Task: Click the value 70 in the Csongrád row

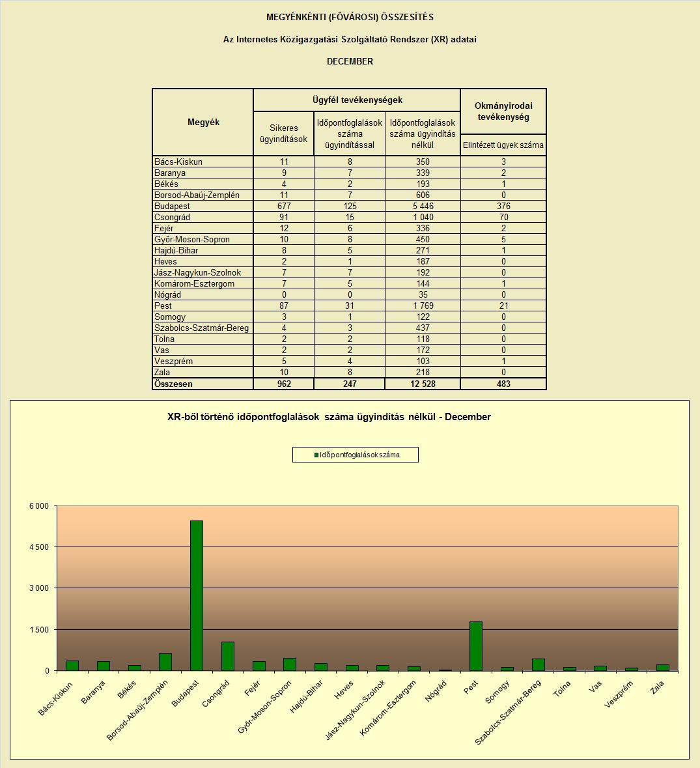Action: 504,217
